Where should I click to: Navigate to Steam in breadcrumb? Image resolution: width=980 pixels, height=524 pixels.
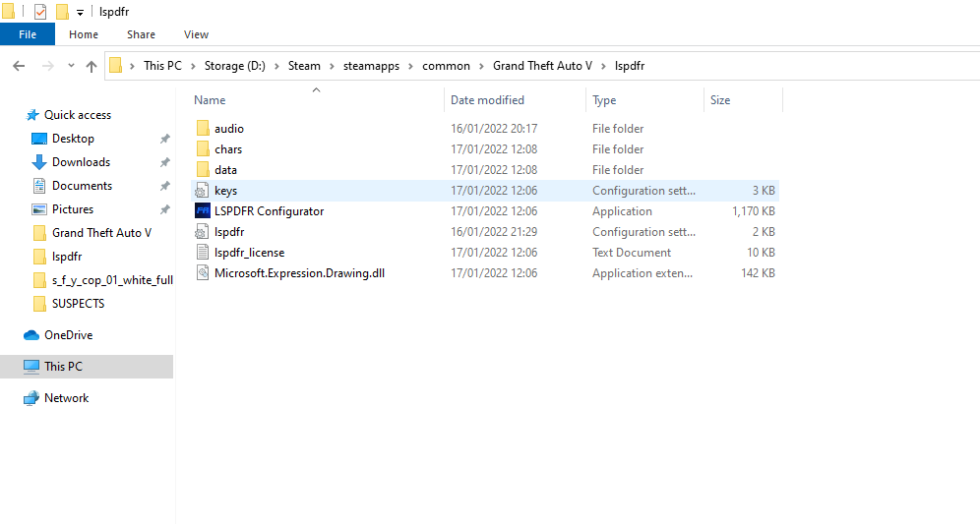coord(304,66)
